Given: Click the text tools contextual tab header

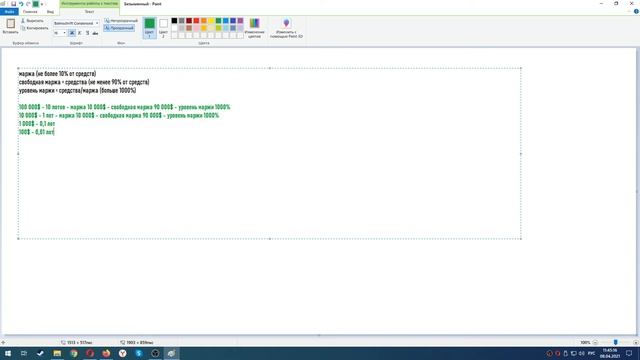Looking at the screenshot, I should (90, 4).
